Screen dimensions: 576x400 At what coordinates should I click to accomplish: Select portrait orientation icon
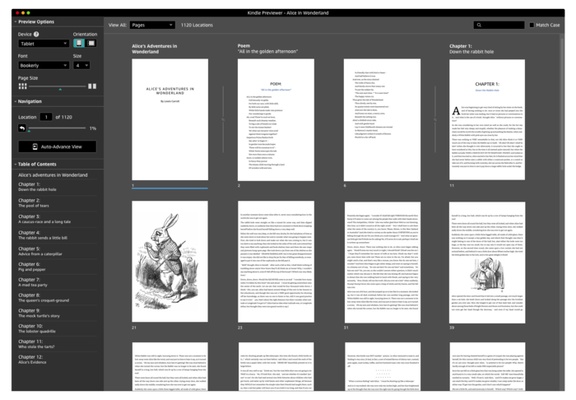79,43
